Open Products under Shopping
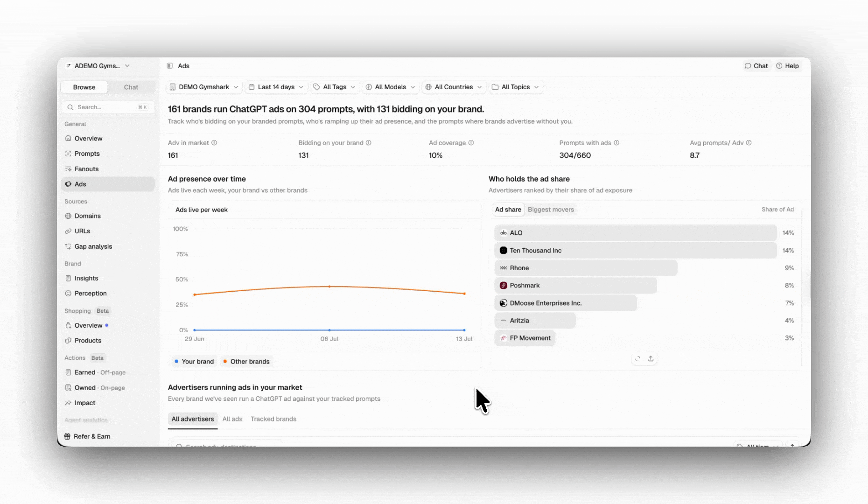 107,341
